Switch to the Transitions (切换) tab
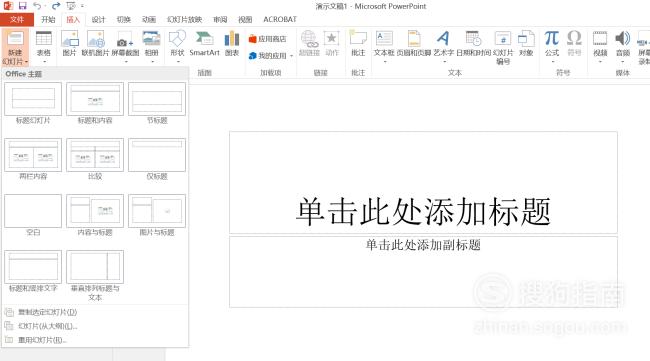The width and height of the screenshot is (650, 361). [124, 19]
